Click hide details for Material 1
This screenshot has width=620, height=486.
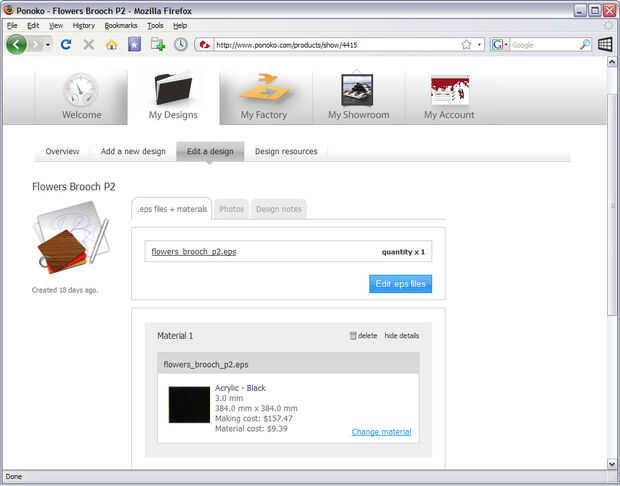(x=401, y=336)
